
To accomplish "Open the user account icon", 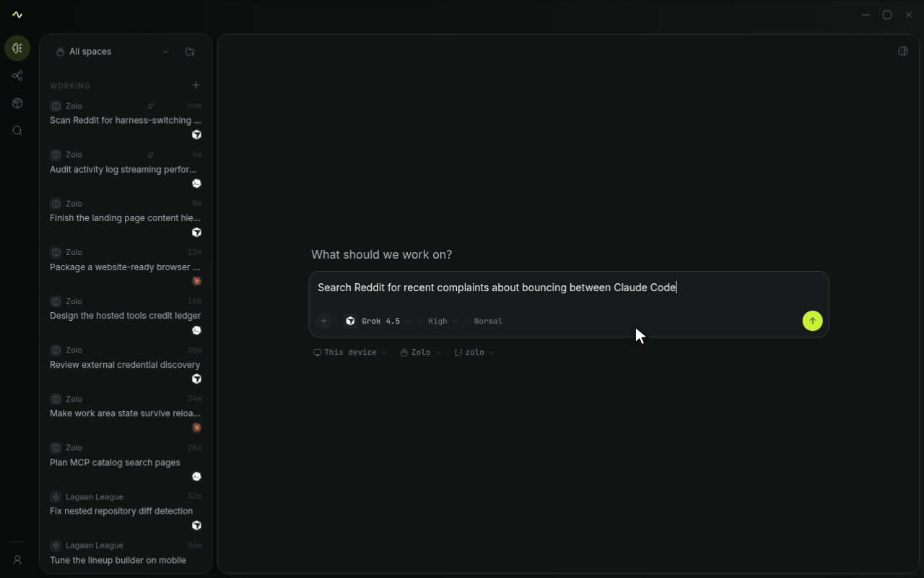I will coord(17,560).
